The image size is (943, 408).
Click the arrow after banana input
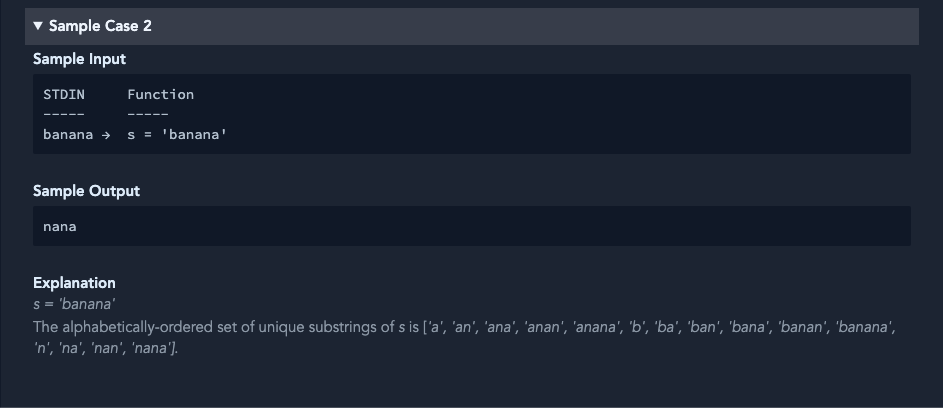coord(106,134)
